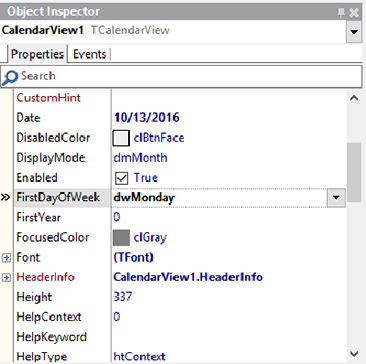The height and width of the screenshot is (364, 366).
Task: Switch to the Properties tab
Action: [x=37, y=54]
